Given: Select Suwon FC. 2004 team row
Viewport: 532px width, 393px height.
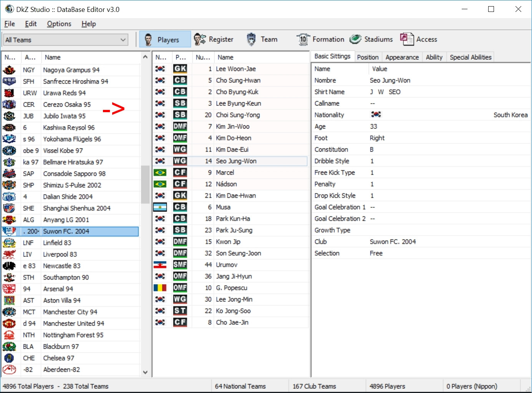Looking at the screenshot, I should click(x=71, y=231).
